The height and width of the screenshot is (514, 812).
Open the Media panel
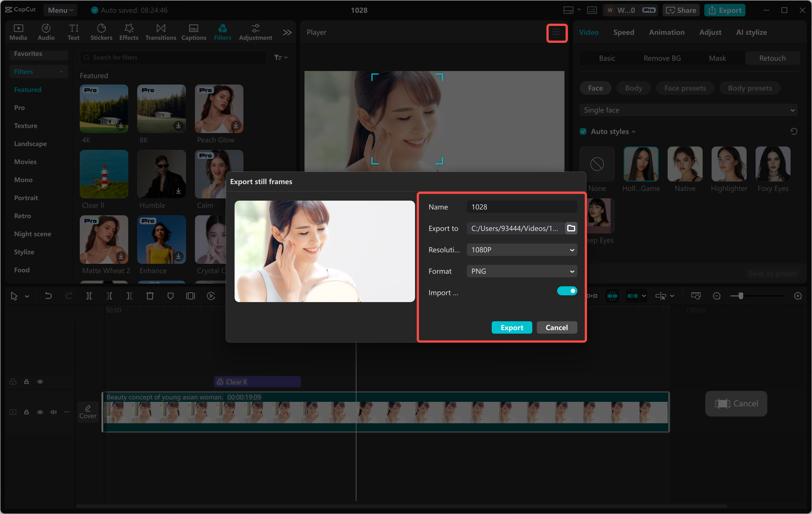click(18, 32)
